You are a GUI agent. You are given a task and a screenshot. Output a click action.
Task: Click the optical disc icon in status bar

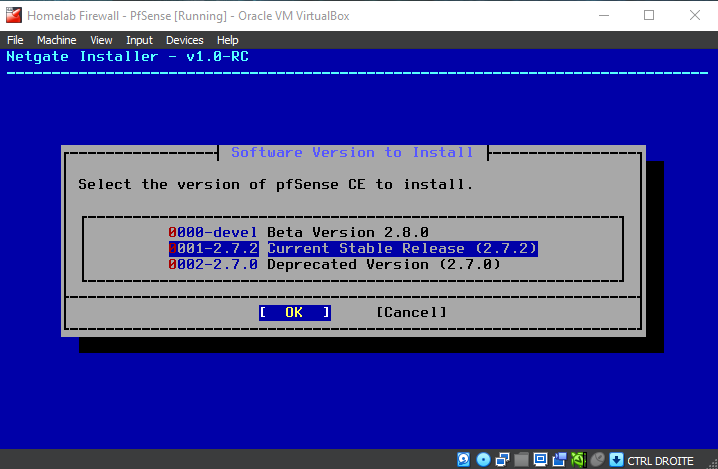pyautogui.click(x=483, y=459)
